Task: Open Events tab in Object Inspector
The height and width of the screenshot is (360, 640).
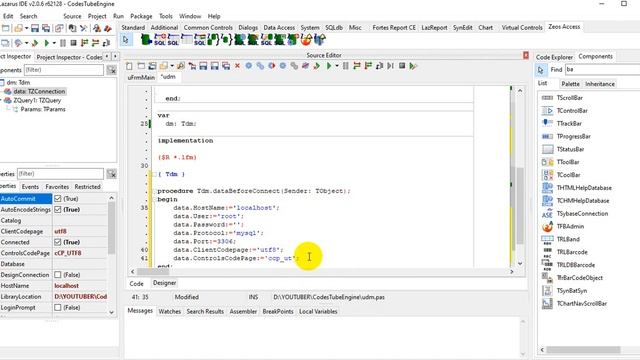Action: pos(30,187)
